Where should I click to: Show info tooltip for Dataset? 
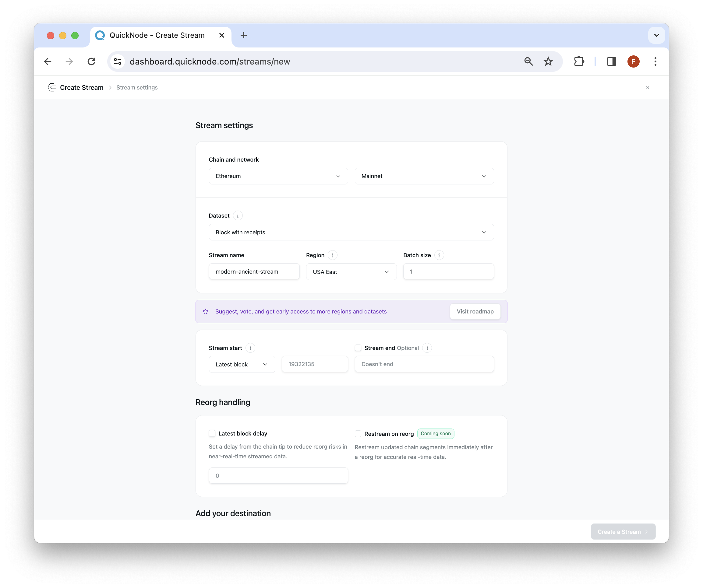(x=238, y=216)
